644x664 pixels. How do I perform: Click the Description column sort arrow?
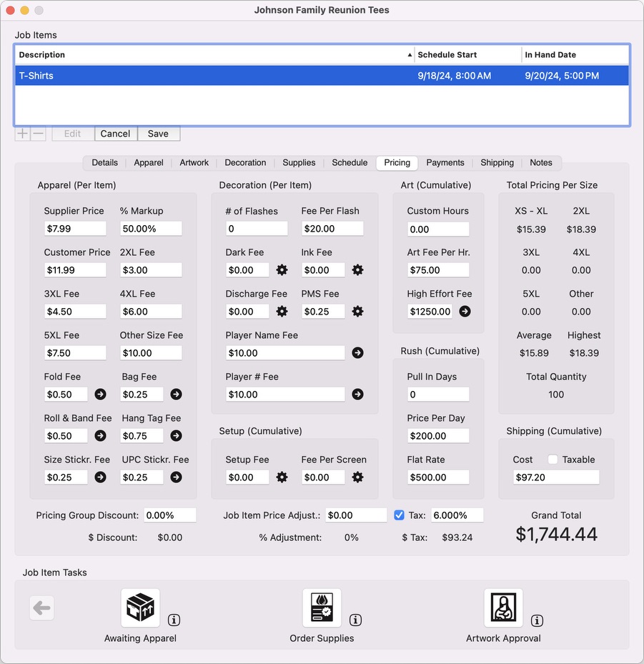pos(410,55)
